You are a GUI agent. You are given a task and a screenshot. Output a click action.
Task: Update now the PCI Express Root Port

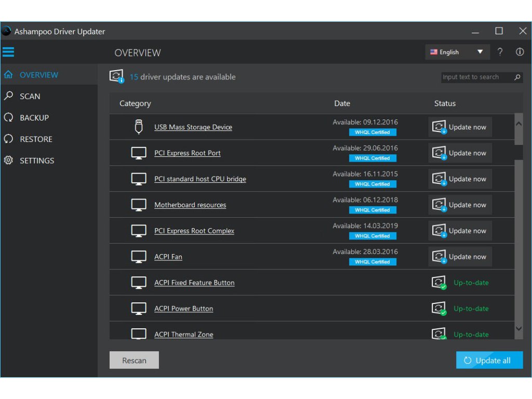pyautogui.click(x=460, y=153)
